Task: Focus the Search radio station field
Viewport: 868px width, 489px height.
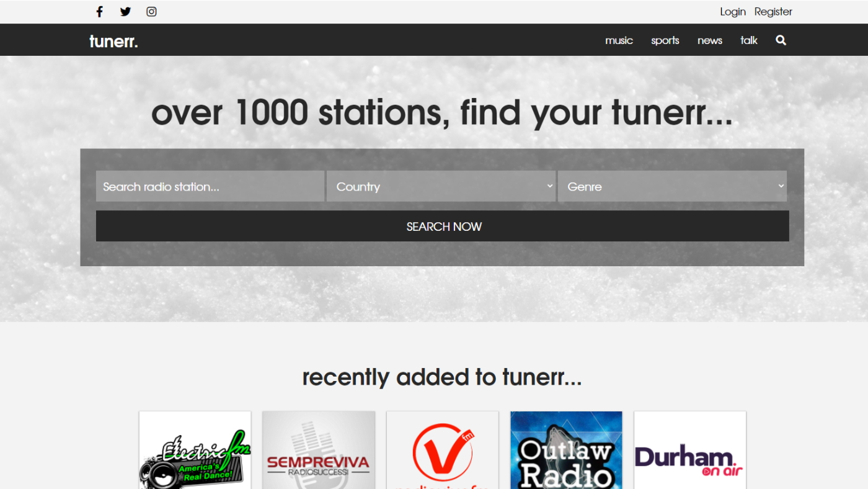Action: point(210,186)
